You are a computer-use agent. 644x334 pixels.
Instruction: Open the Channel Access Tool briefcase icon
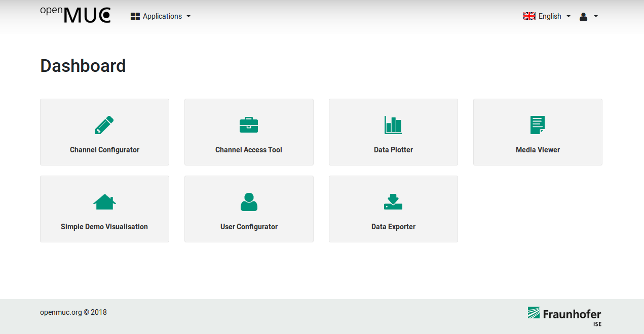[x=249, y=124]
